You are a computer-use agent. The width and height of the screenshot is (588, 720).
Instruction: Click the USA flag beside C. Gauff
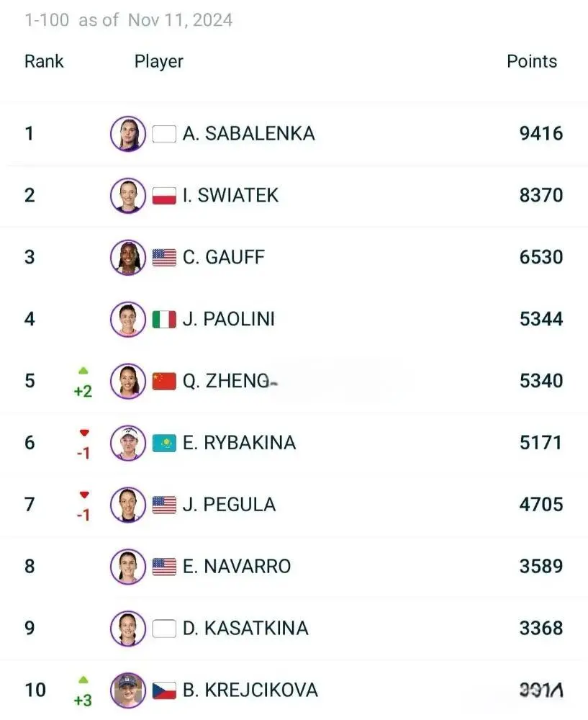(164, 258)
